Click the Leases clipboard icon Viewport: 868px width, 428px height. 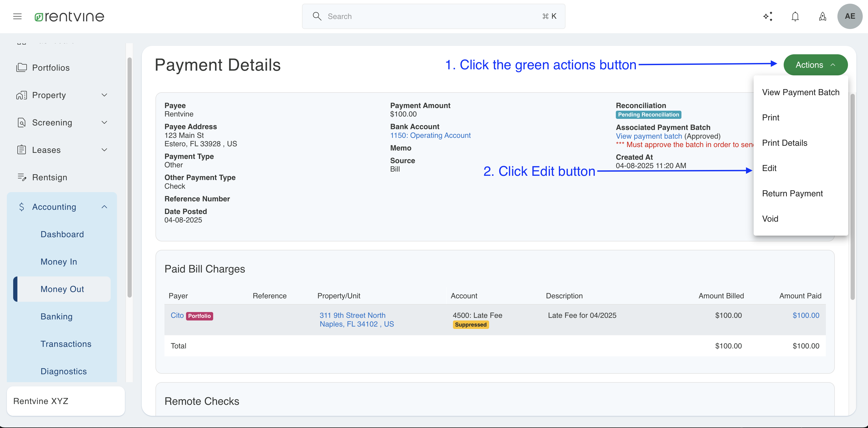tap(22, 150)
